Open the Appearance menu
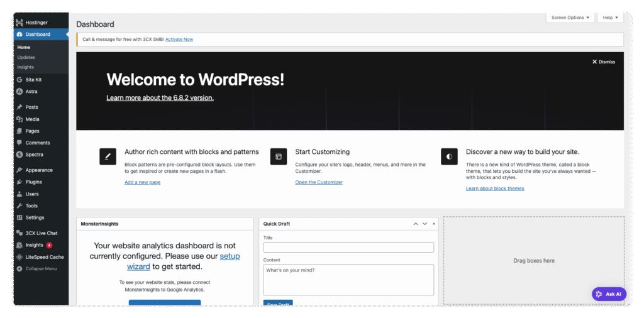644x318 pixels. coord(41,170)
